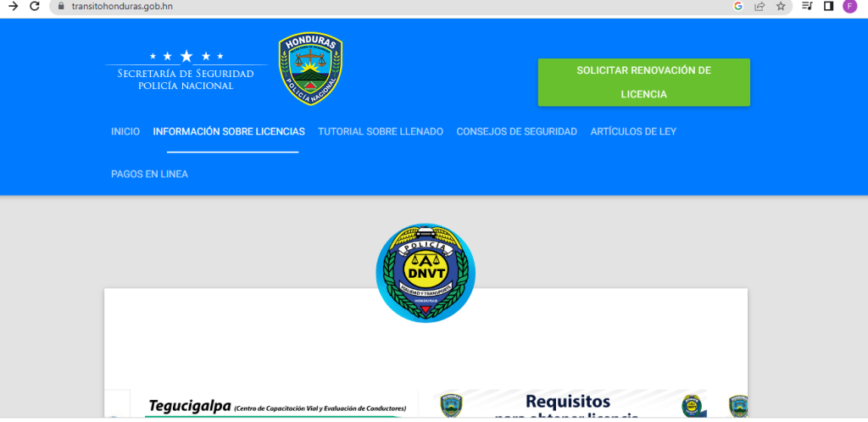868x422 pixels.
Task: Click the Honduras Policía Nacional shield logo
Action: click(310, 68)
